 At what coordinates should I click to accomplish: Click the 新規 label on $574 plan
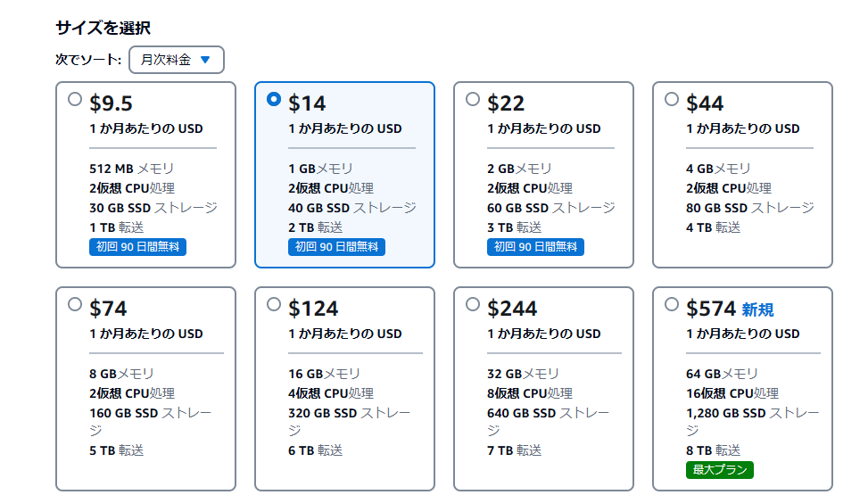coord(757,309)
